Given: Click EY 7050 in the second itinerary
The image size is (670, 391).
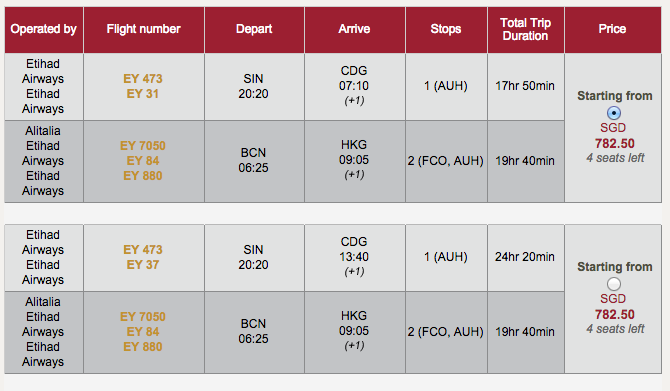Looking at the screenshot, I should [143, 317].
